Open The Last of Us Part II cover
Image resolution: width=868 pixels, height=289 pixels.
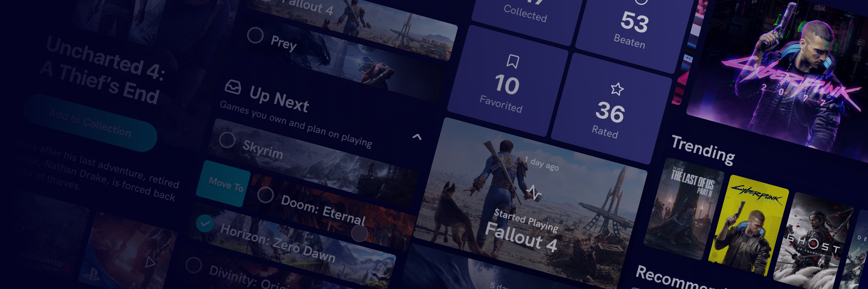[x=684, y=209]
